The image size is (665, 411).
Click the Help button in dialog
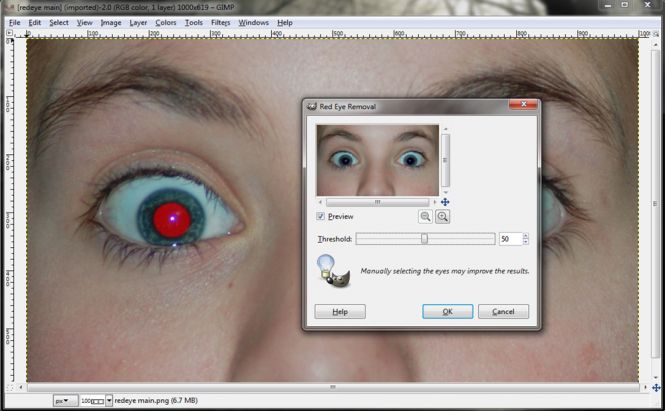(340, 312)
